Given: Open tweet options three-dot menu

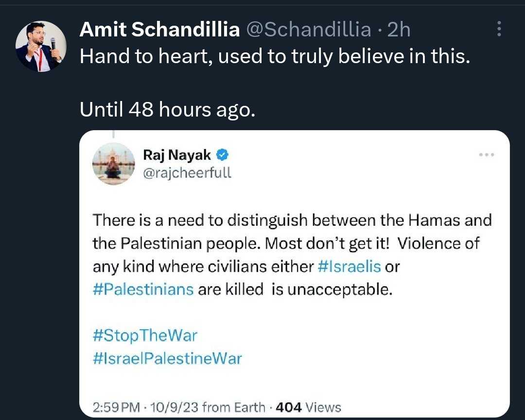Looking at the screenshot, I should [x=499, y=30].
